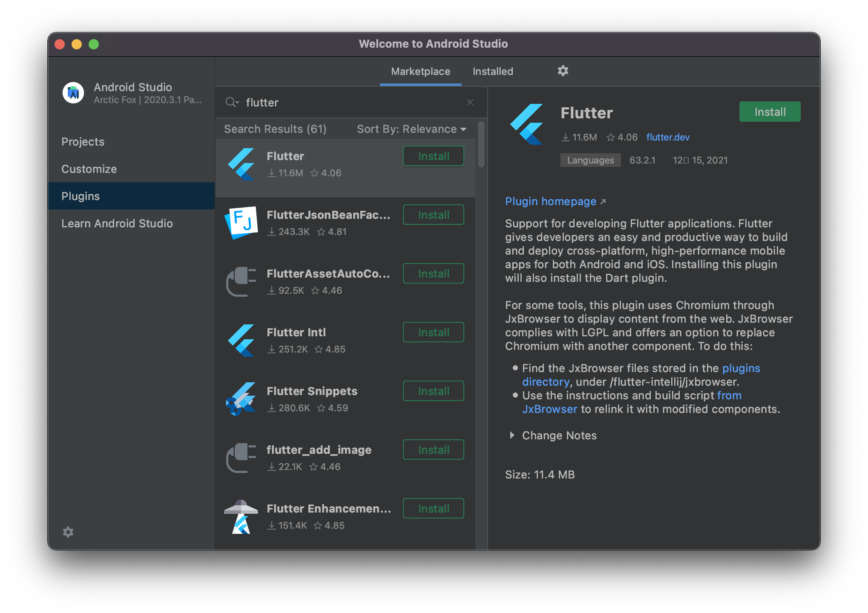Click the Search Results (61) header
868x613 pixels.
click(x=275, y=129)
